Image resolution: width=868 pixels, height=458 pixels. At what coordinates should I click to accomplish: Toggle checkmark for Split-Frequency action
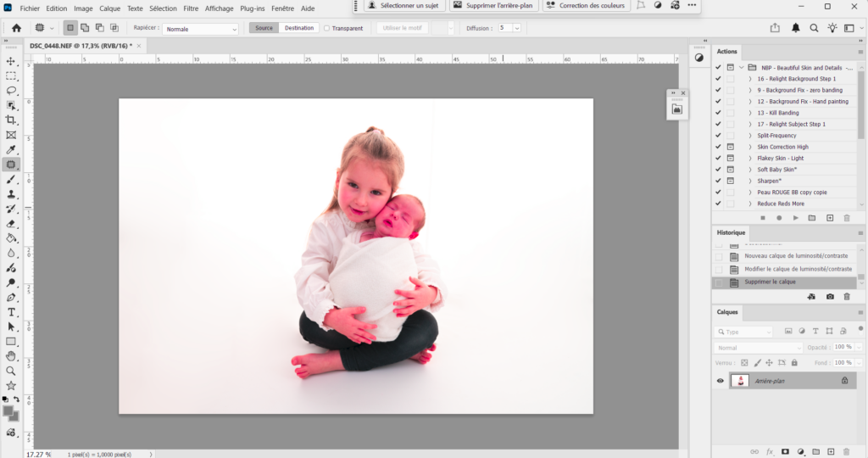tap(718, 136)
